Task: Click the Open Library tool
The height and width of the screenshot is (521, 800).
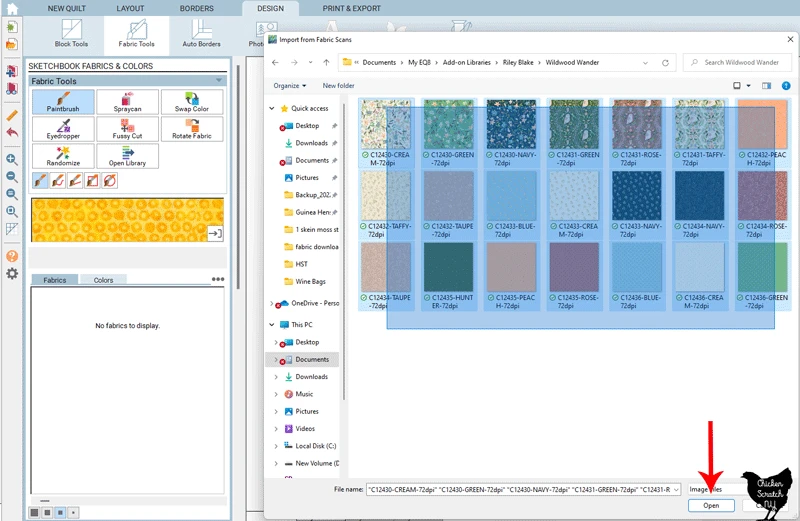Action: click(128, 156)
